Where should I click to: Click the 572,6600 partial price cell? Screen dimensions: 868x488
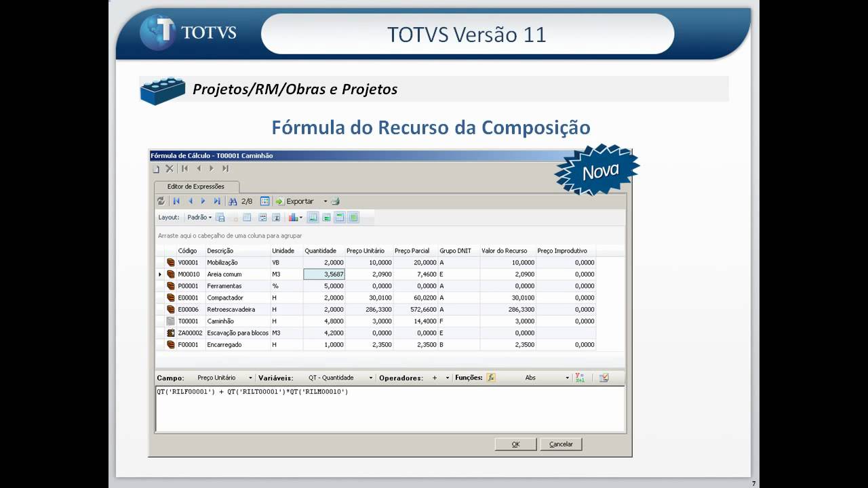416,310
